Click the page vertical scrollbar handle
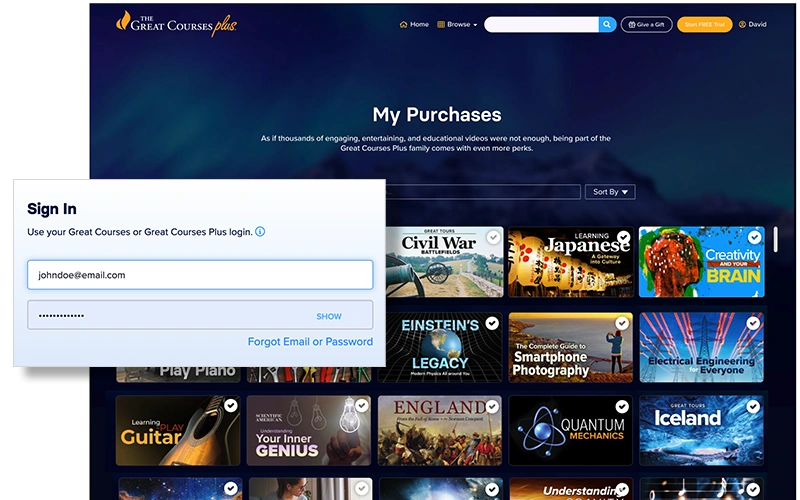The height and width of the screenshot is (500, 800). (776, 239)
